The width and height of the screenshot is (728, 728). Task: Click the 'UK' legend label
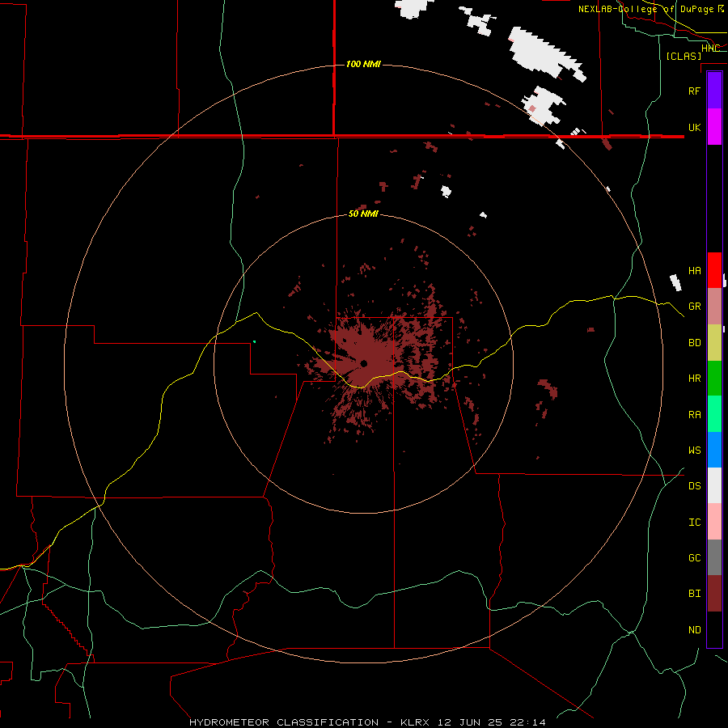(694, 127)
